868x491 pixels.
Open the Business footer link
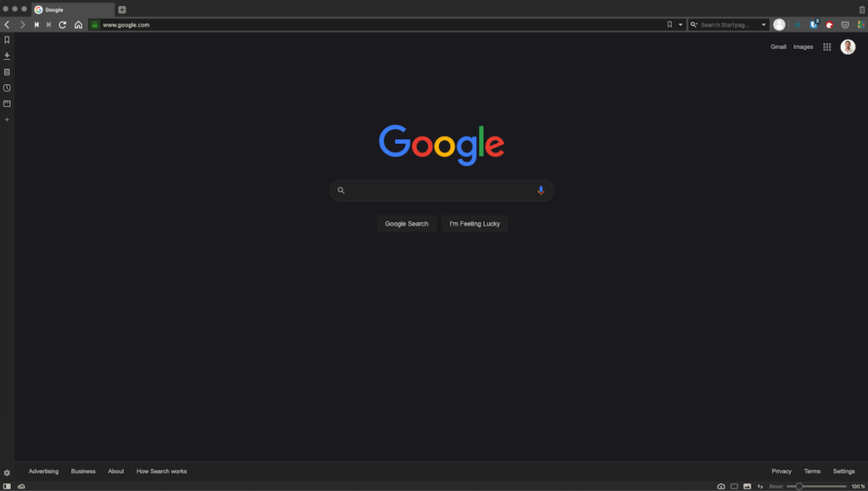[83, 471]
